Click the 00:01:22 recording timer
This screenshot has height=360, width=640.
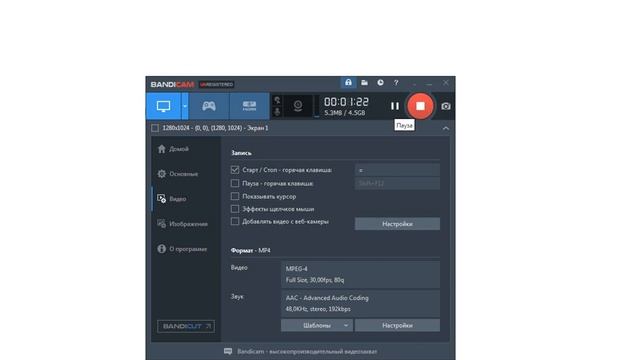pos(346,102)
